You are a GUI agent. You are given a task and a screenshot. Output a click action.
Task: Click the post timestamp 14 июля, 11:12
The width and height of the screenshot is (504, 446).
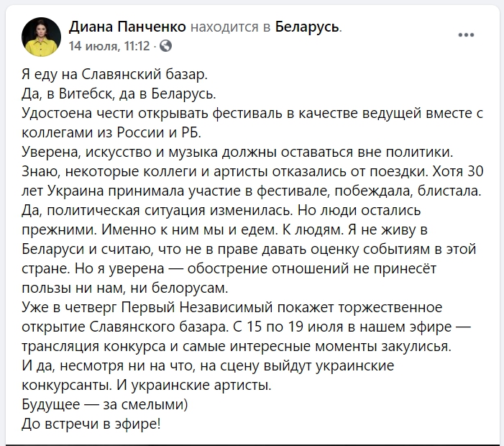pyautogui.click(x=109, y=46)
